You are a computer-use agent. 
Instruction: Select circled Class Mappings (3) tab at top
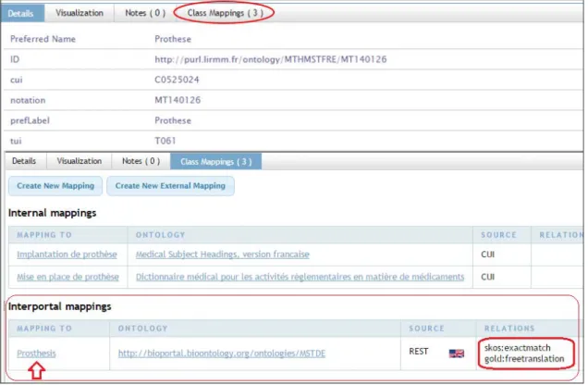(225, 13)
